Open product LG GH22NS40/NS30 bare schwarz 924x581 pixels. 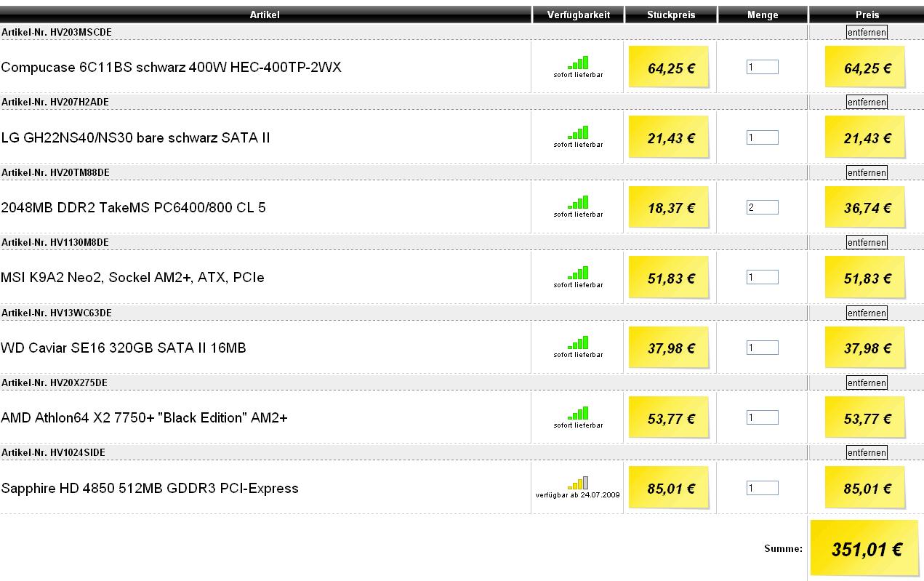pos(136,137)
